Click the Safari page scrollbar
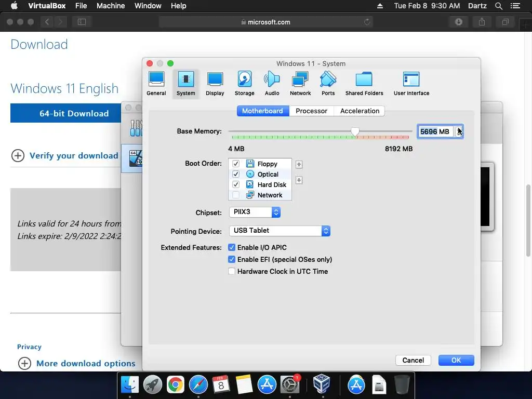The image size is (532, 399). 528,220
